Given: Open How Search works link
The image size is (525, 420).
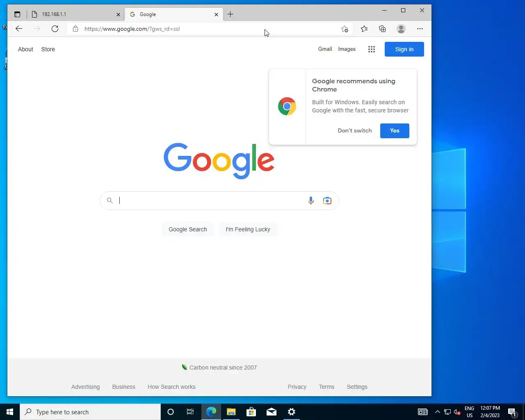Looking at the screenshot, I should (171, 387).
